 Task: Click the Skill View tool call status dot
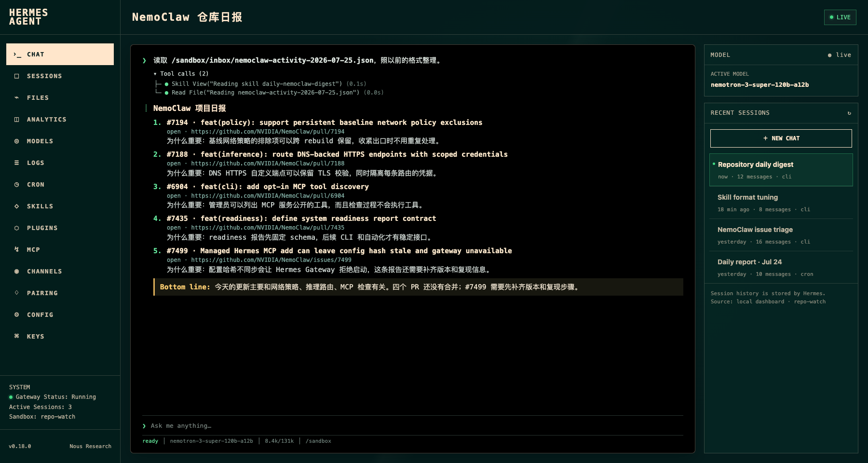[166, 84]
